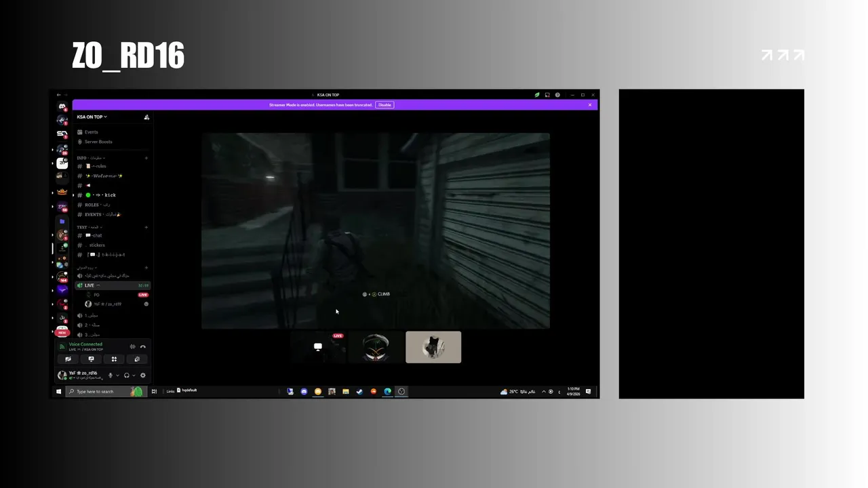Select the gold crown server icon
868x488 pixels.
coord(62,192)
